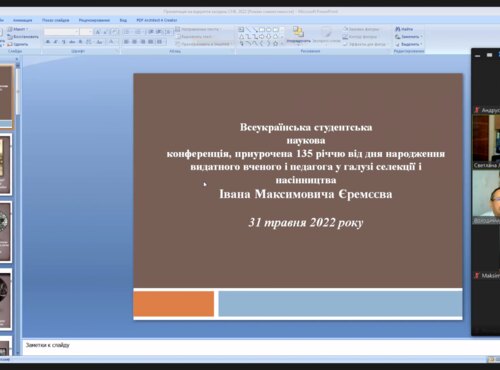
Task: Open columns dropdown in paragraph group
Action: tap(161, 42)
